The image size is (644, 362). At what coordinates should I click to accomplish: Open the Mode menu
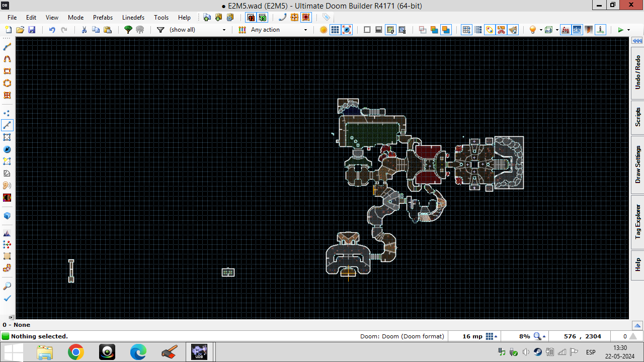[75, 18]
